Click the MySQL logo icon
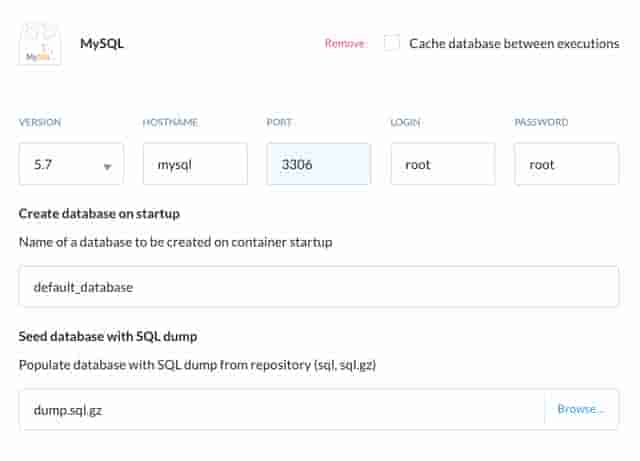This screenshot has height=461, width=640. click(x=39, y=45)
